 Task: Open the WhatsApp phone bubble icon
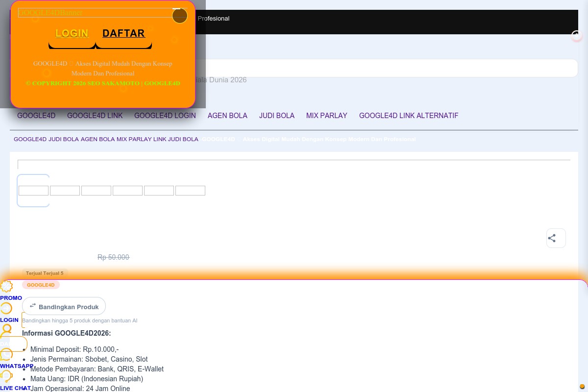6,354
